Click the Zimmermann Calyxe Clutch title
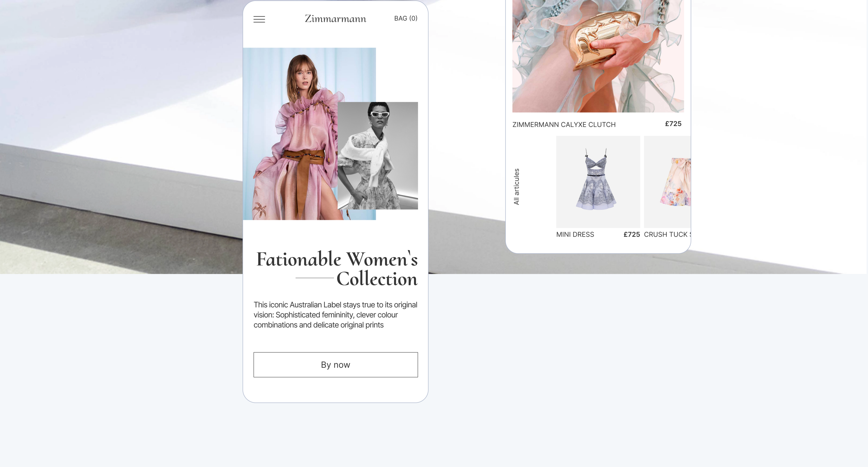868x467 pixels. (x=564, y=124)
